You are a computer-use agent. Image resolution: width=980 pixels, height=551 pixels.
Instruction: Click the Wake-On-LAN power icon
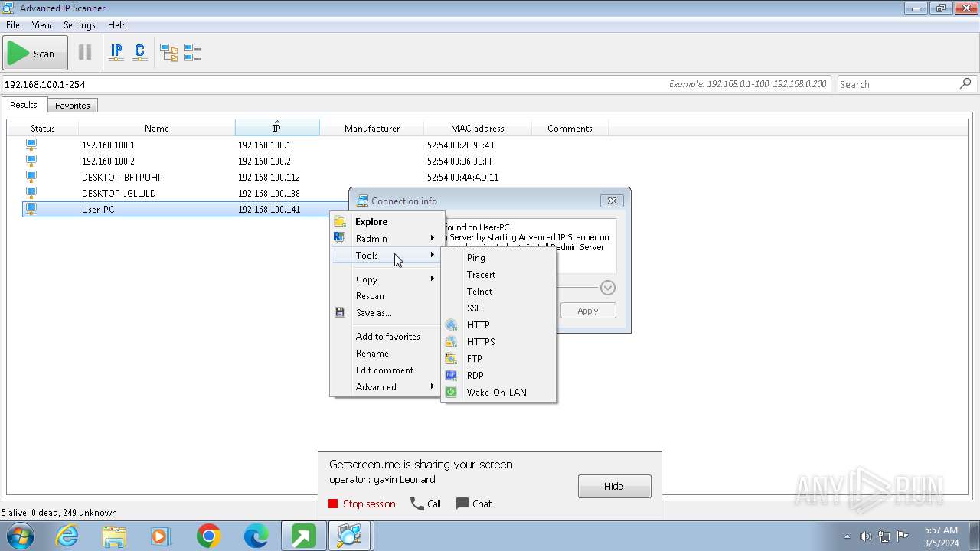tap(451, 392)
